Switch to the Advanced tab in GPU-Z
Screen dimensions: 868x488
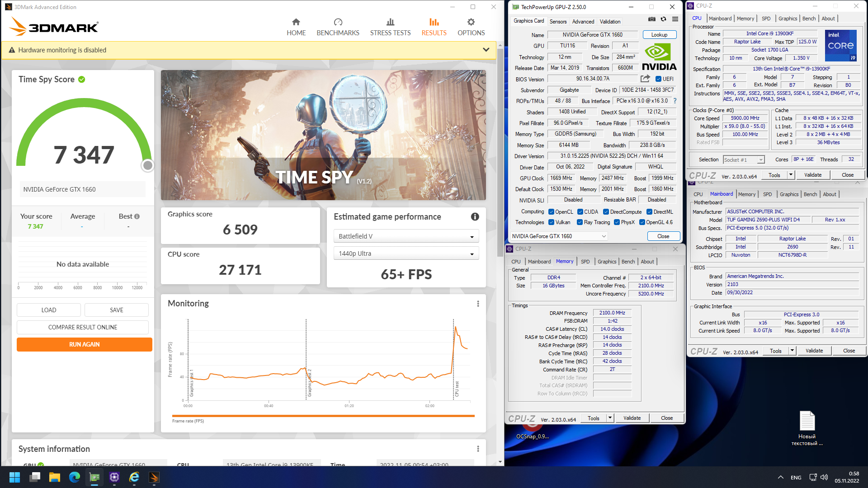(583, 22)
